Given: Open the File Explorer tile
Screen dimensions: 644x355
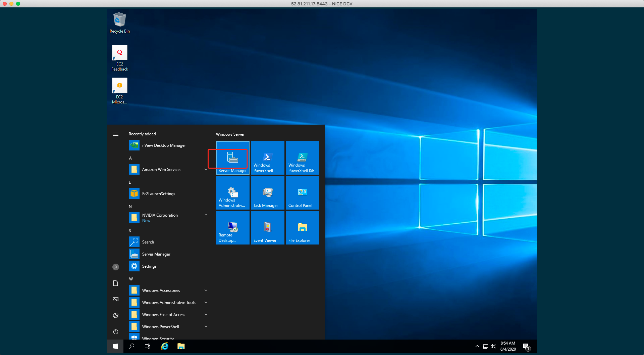Looking at the screenshot, I should tap(302, 228).
